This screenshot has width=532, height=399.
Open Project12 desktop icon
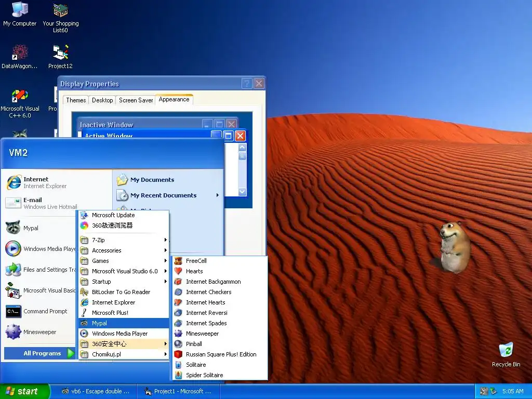[x=60, y=57]
